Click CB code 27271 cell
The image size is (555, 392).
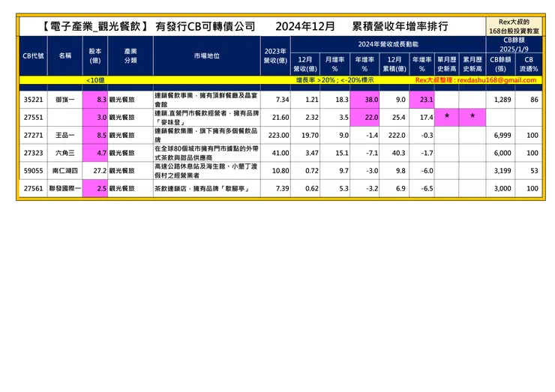click(33, 135)
